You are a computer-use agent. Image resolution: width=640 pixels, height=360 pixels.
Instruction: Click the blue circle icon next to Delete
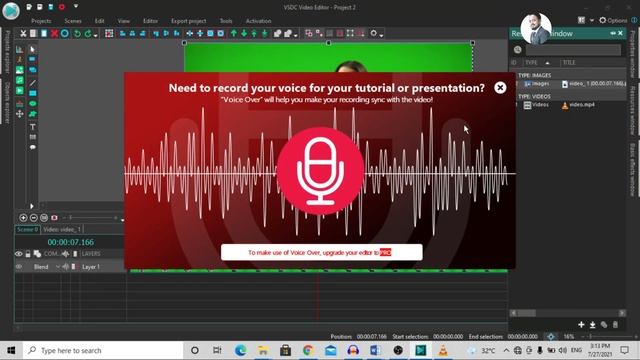(64, 33)
